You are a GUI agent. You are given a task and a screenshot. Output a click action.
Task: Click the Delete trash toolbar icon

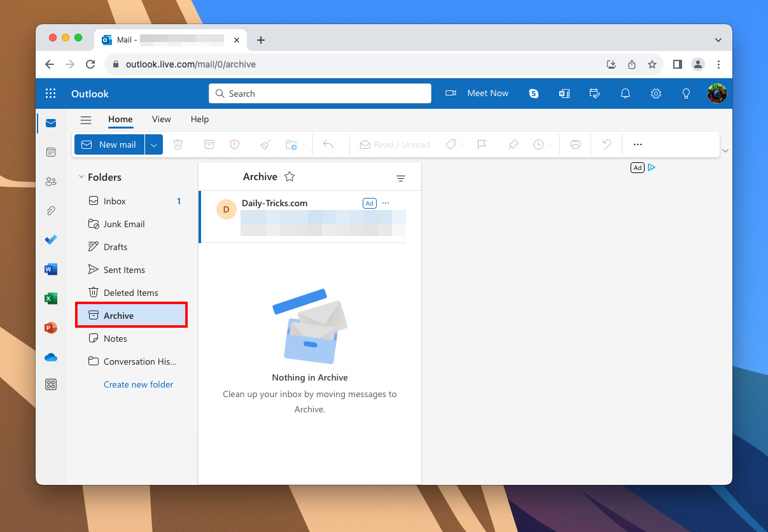pos(178,144)
